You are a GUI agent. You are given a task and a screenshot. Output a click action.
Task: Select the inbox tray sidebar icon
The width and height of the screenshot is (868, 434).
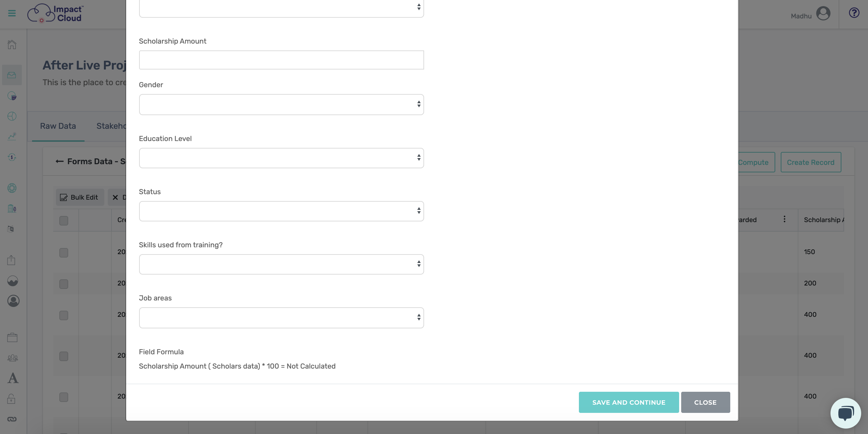click(12, 75)
